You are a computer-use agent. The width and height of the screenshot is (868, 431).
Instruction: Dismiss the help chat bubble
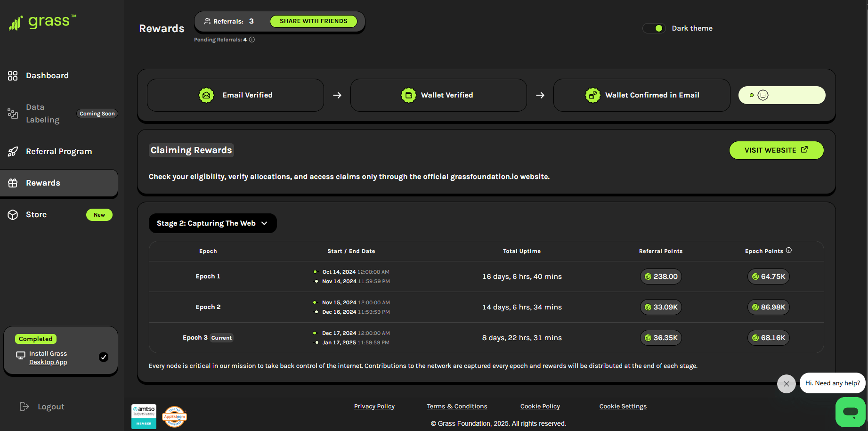(787, 384)
